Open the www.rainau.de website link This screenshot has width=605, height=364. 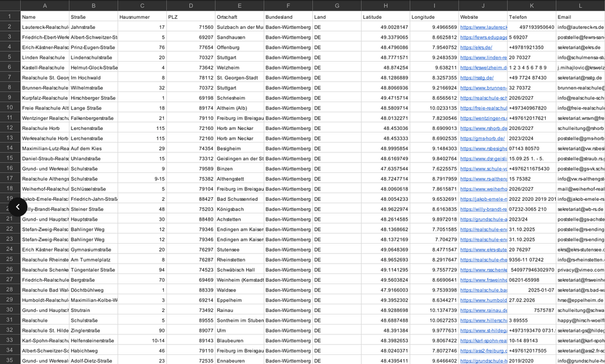point(483,310)
